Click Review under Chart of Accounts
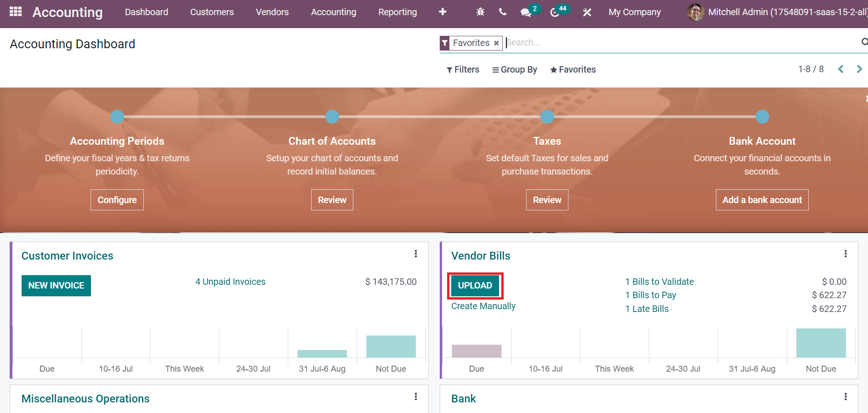868x413 pixels. [332, 200]
